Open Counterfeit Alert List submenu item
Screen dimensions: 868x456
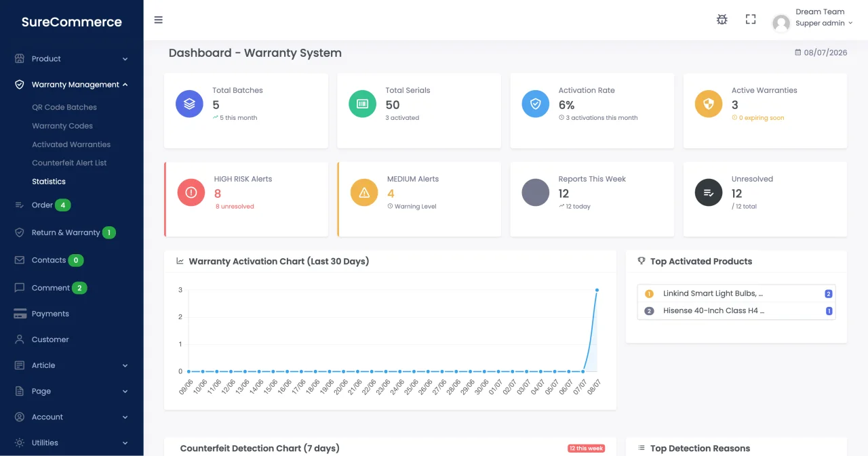click(x=69, y=163)
